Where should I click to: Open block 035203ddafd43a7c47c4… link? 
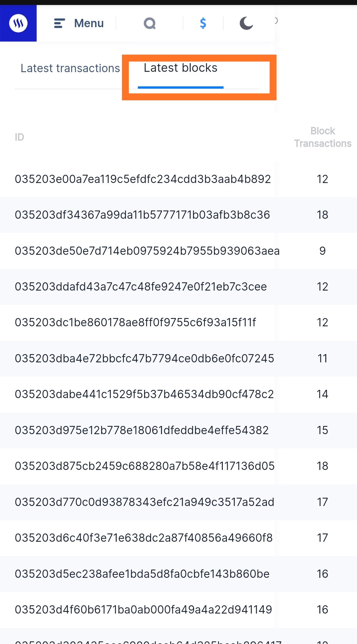click(141, 287)
